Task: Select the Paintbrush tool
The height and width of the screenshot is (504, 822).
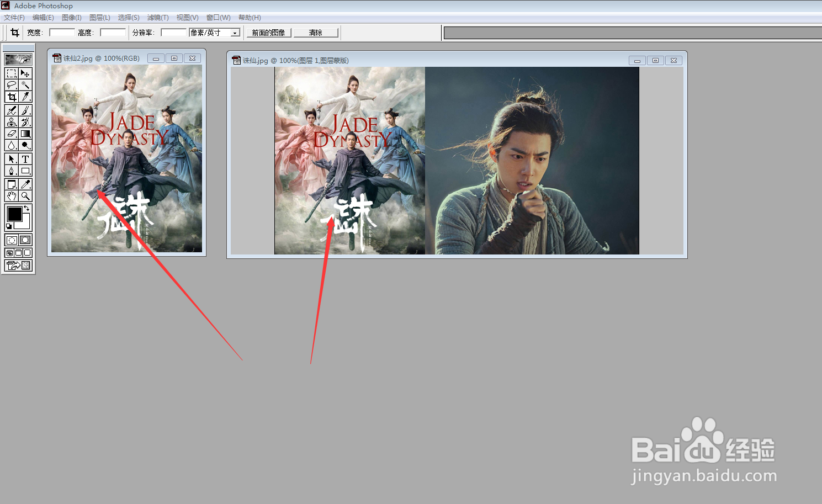Action: tap(25, 110)
